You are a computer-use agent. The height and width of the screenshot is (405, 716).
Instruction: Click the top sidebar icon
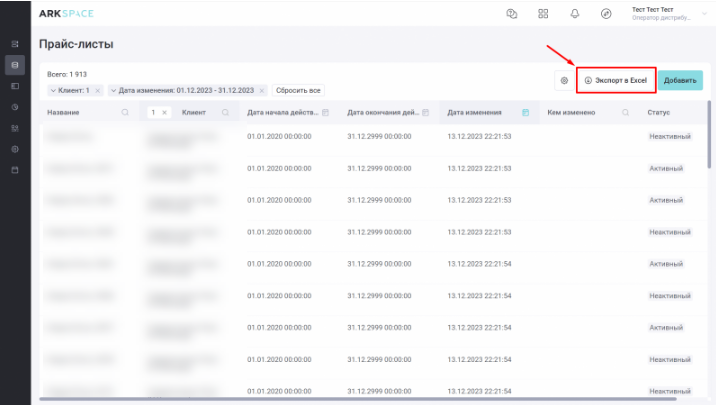pos(14,44)
